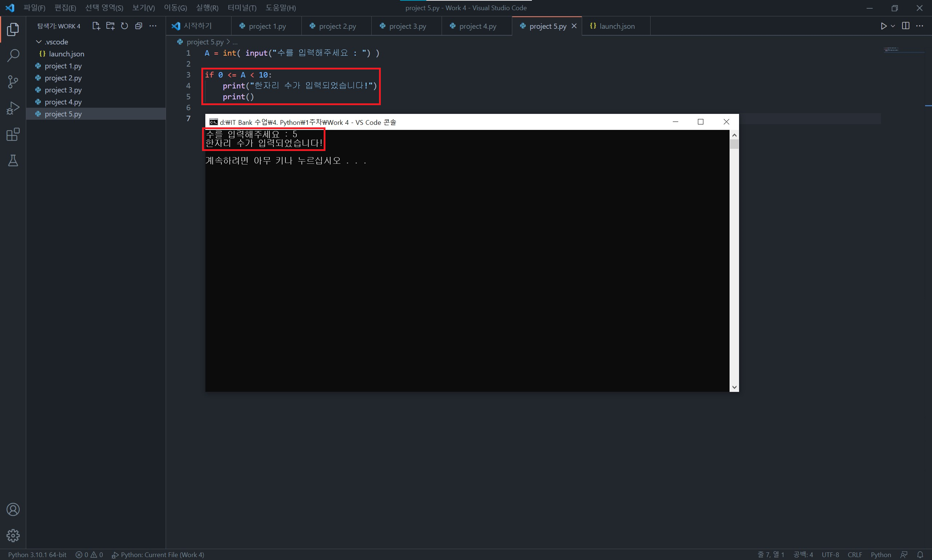Run the Python file with play button
Viewport: 932px width, 560px height.
click(x=883, y=26)
